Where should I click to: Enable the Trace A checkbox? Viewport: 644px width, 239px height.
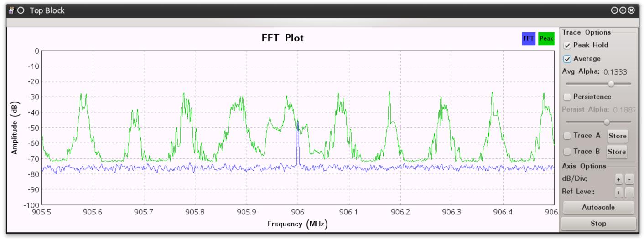(x=567, y=136)
